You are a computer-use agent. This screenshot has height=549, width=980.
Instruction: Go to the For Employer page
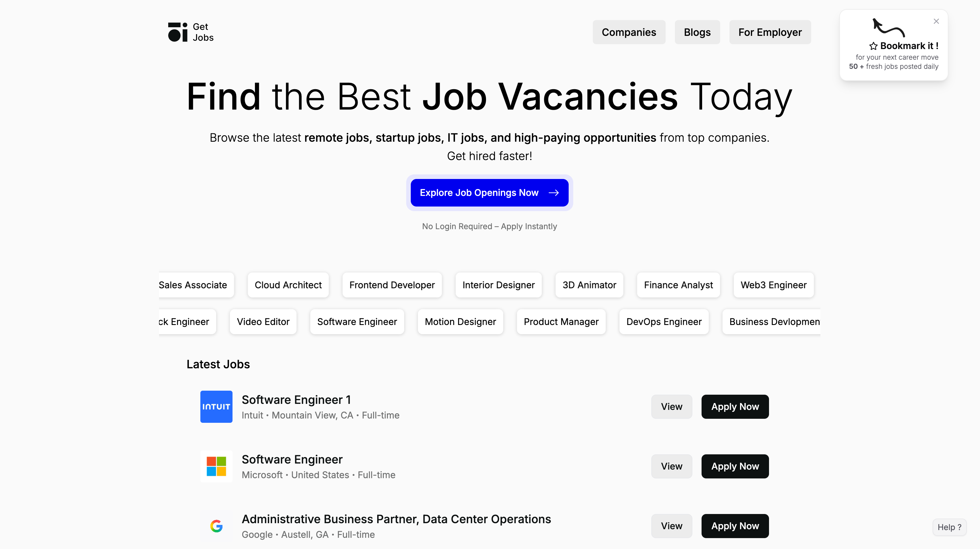(x=770, y=32)
